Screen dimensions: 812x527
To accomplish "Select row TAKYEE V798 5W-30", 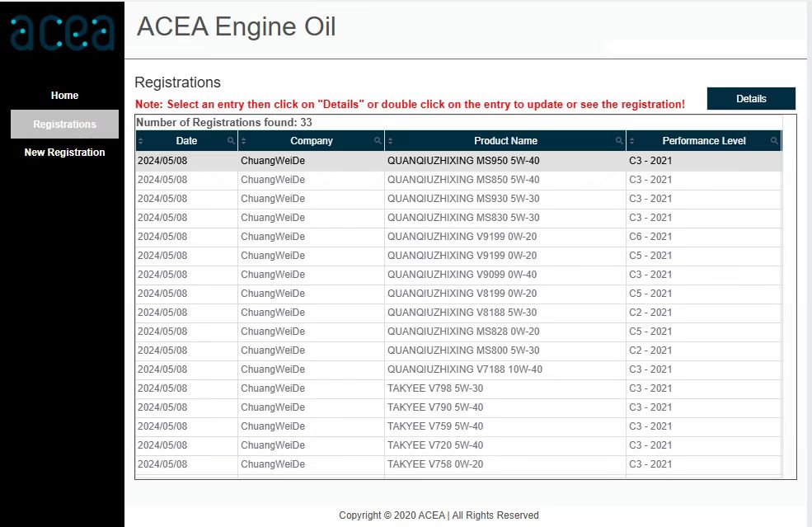I will (x=458, y=388).
